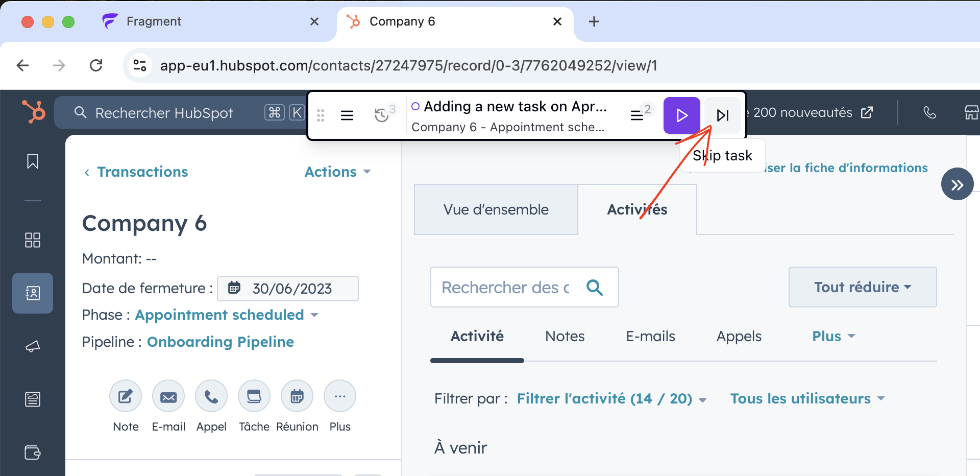
Task: Open Filtrer l'activité (14 / 20) dropdown
Action: pyautogui.click(x=611, y=398)
